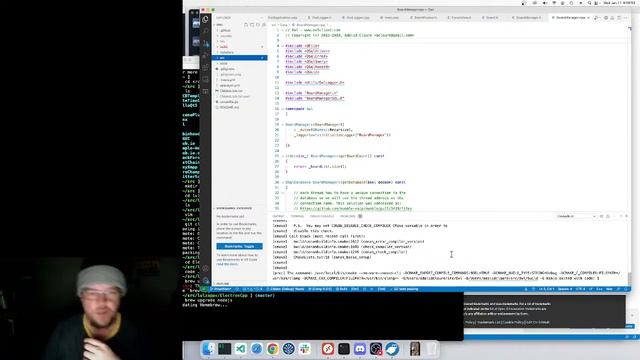Open Explorer view in VS Code activity bar
Screen dimensions: 640x360
click(x=206, y=19)
